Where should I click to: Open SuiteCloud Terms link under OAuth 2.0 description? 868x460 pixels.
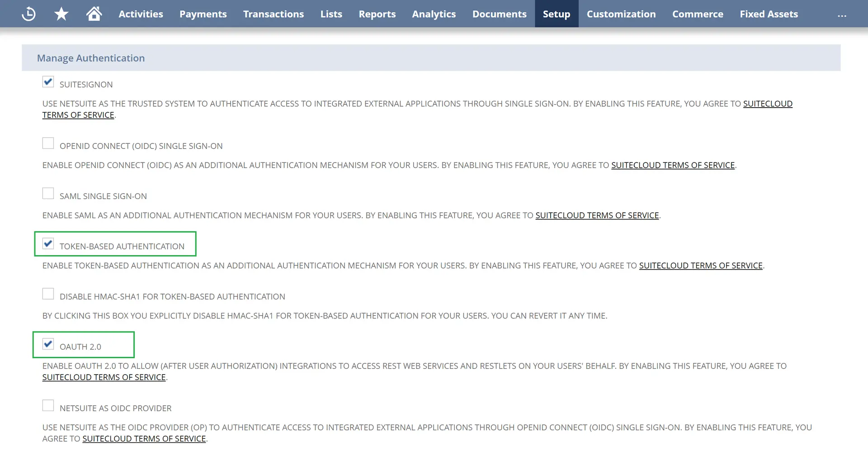pos(104,377)
